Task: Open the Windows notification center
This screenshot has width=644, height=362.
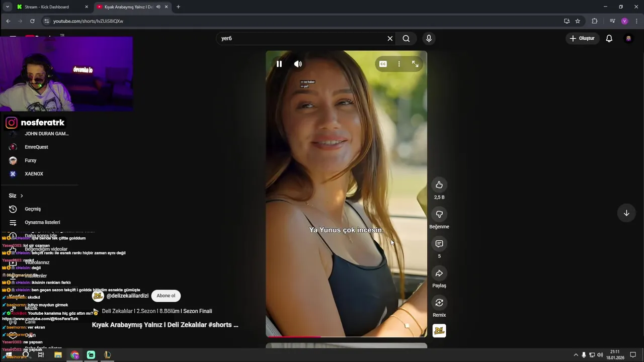Action: pos(633,355)
